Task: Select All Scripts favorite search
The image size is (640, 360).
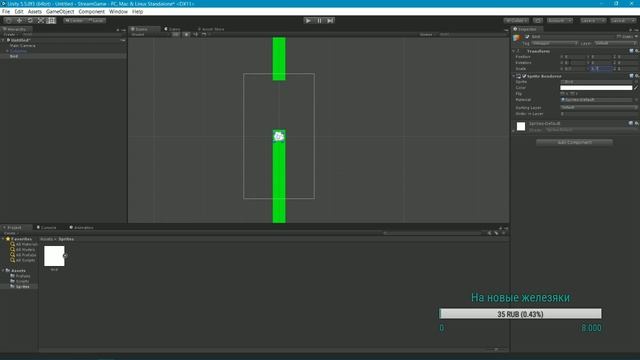Action: (23, 260)
